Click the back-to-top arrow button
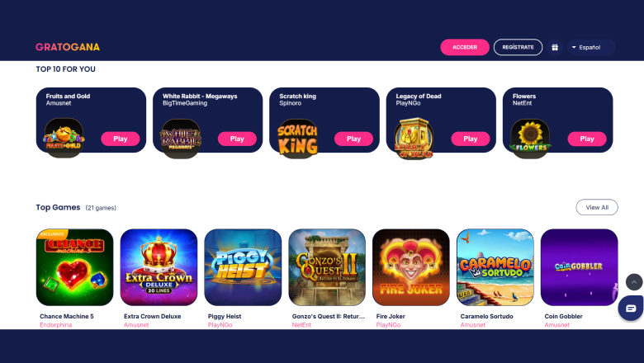 (x=634, y=282)
